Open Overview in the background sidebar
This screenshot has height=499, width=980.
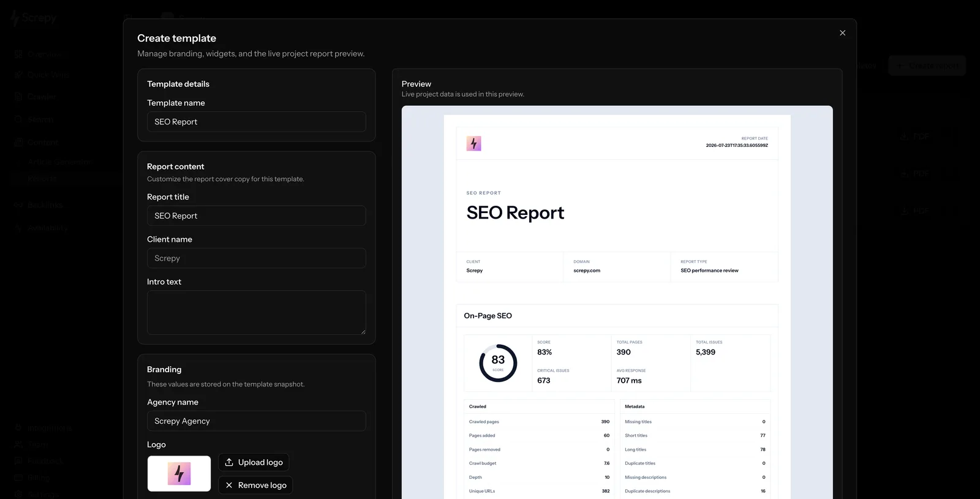39,54
